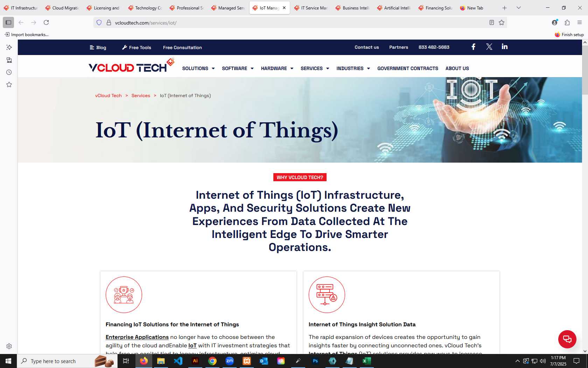Close the IoT Management tab
Viewport: 588px width, 368px height.
(x=284, y=8)
